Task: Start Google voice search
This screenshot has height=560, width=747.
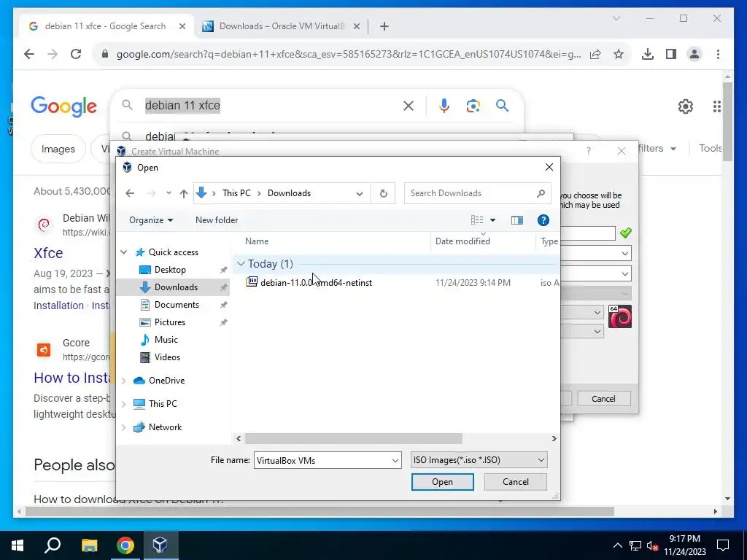Action: 444,106
